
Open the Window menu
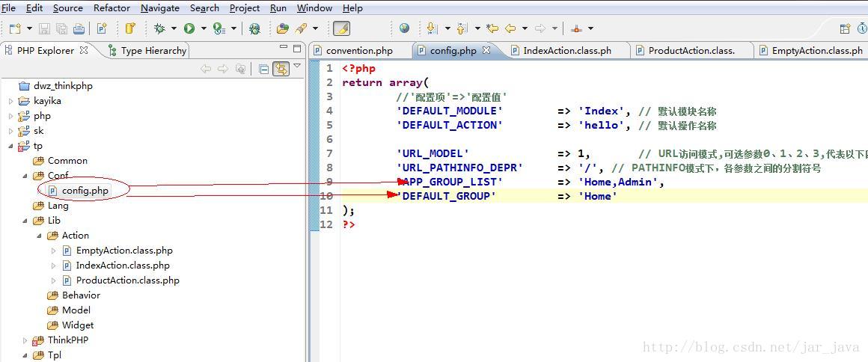click(314, 7)
